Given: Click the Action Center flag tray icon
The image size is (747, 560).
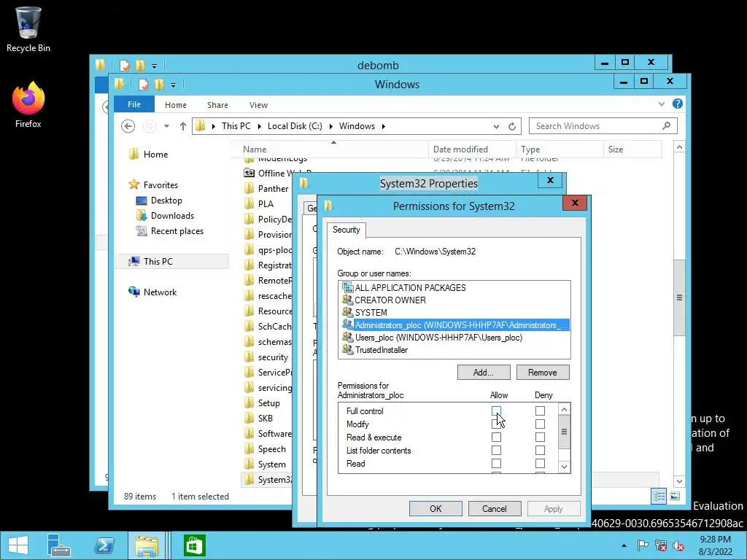Looking at the screenshot, I should 643,545.
